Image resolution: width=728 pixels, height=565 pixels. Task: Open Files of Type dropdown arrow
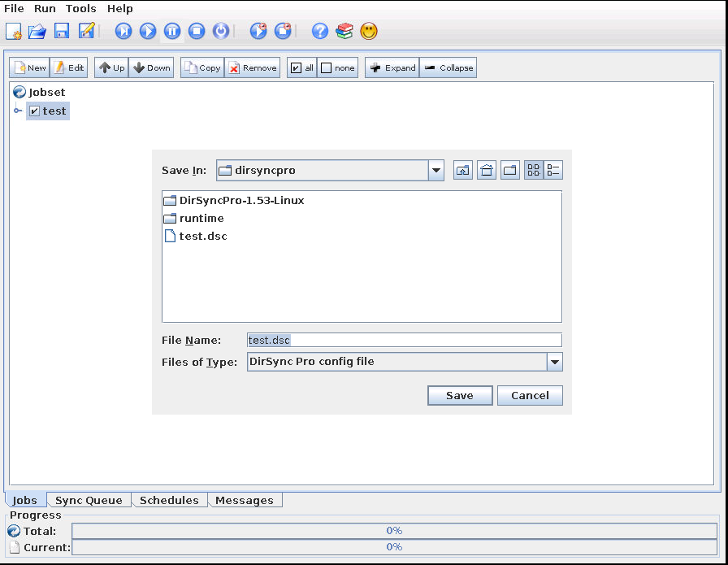tap(555, 362)
